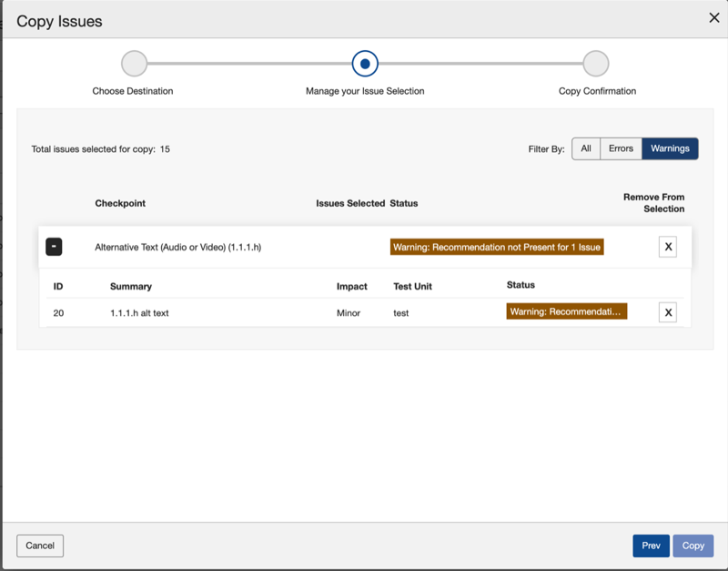The width and height of the screenshot is (728, 571).
Task: Filter issues by Errors
Action: [621, 148]
